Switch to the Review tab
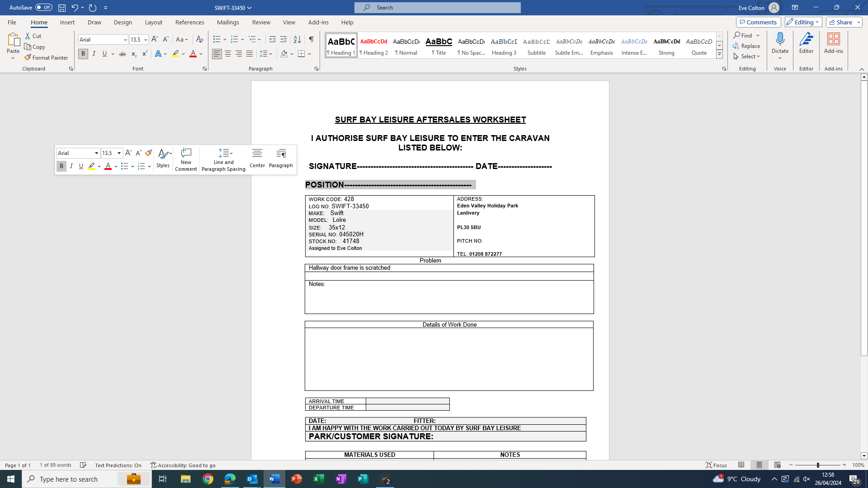This screenshot has height=488, width=868. click(261, 22)
